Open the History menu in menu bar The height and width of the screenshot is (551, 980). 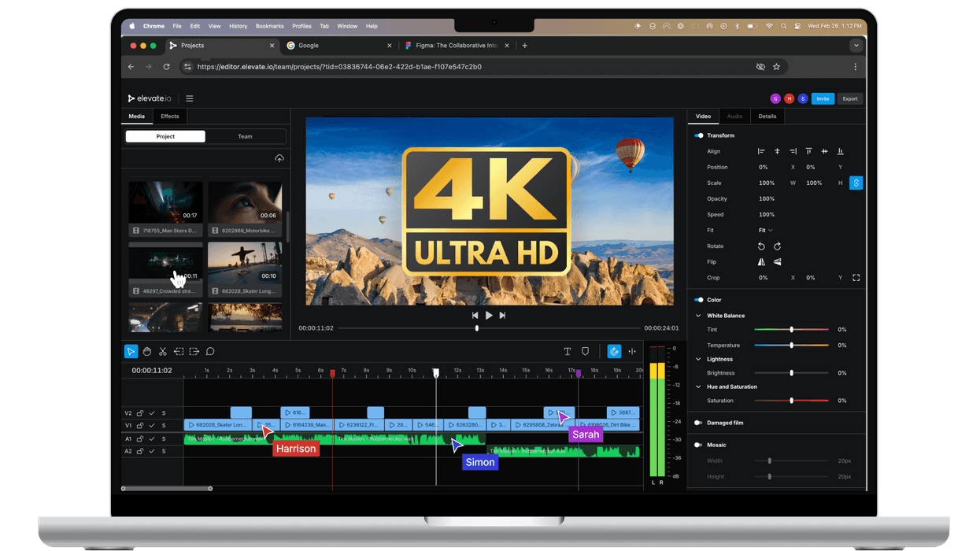coord(238,26)
